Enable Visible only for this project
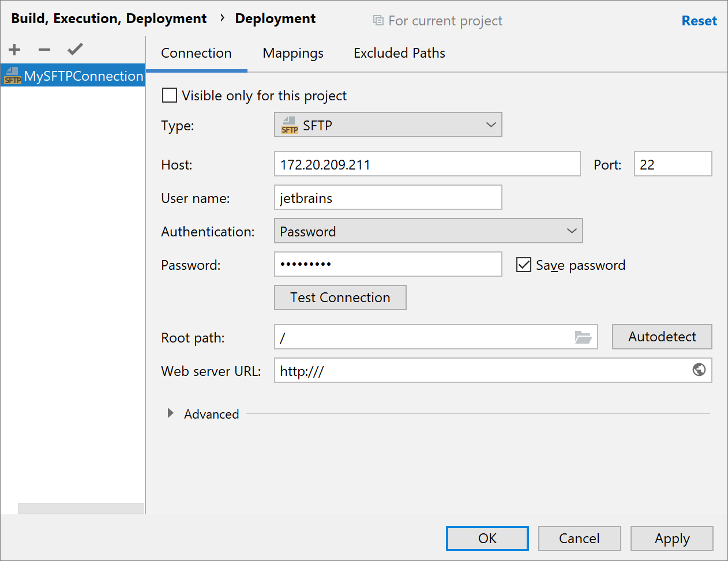Image resolution: width=728 pixels, height=561 pixels. (x=169, y=95)
